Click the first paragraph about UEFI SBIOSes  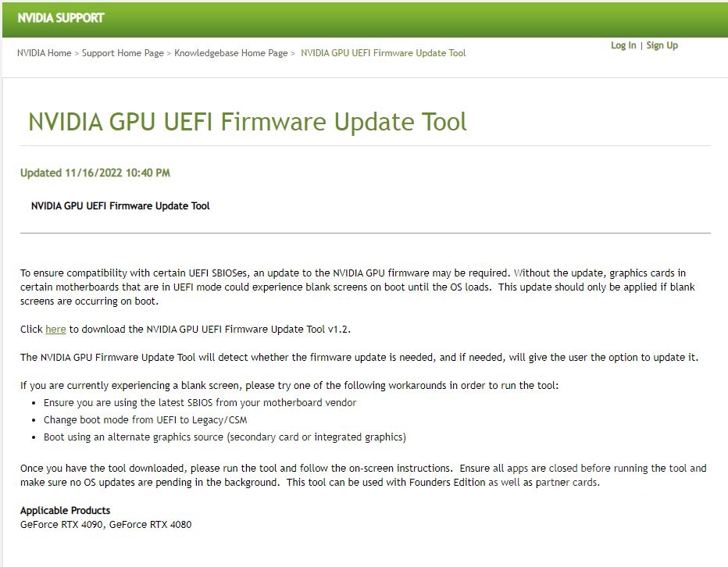click(358, 287)
